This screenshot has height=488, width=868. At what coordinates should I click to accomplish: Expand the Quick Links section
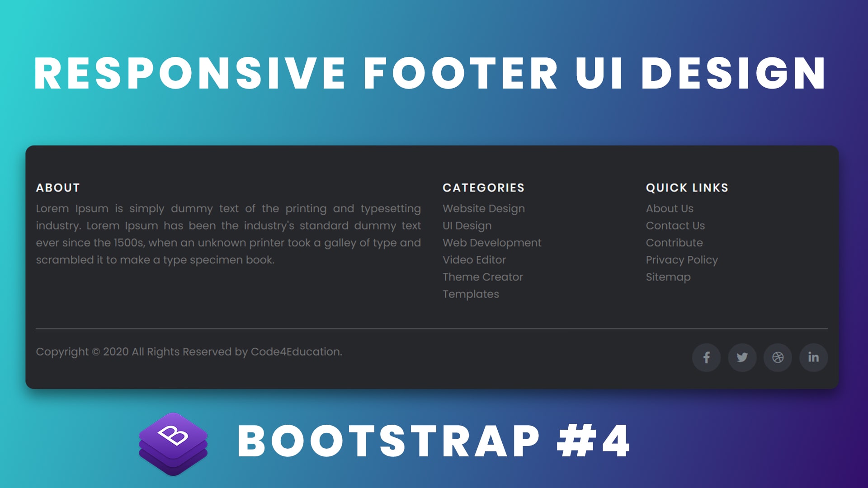coord(687,187)
